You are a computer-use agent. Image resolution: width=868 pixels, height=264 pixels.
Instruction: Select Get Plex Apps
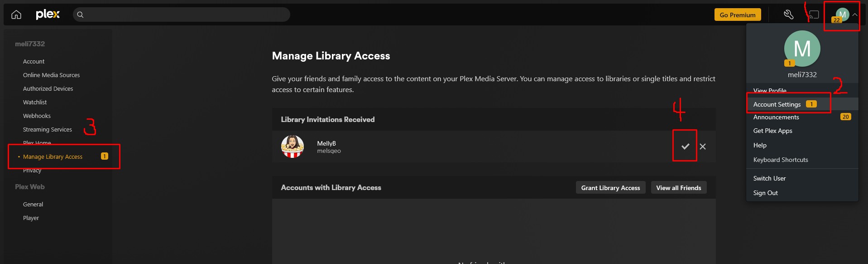(x=802, y=131)
